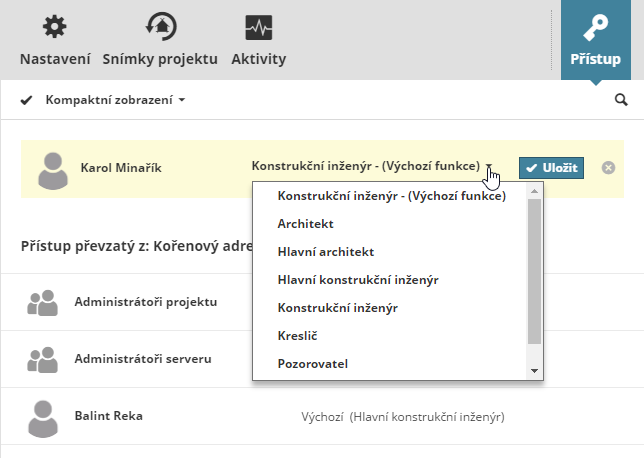Choose Hlavní architekt role option

(x=326, y=252)
